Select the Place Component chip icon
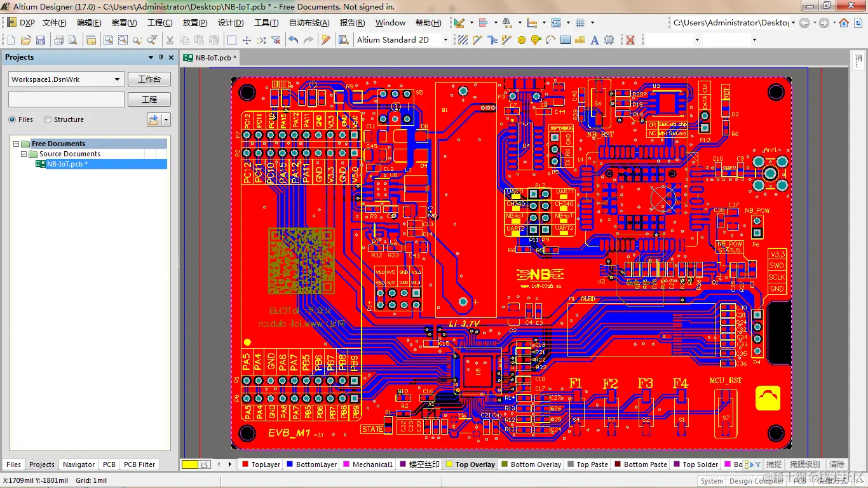Image resolution: width=868 pixels, height=488 pixels. [x=609, y=40]
